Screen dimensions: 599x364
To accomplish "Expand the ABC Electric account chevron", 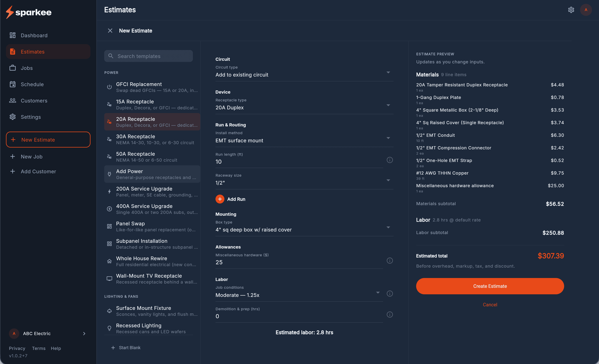I will tap(84, 334).
